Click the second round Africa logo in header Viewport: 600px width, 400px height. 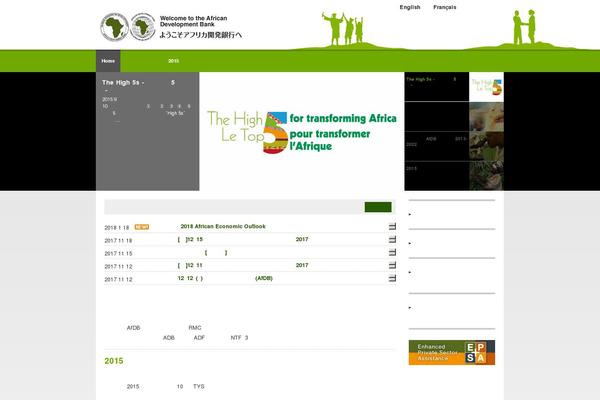point(143,27)
